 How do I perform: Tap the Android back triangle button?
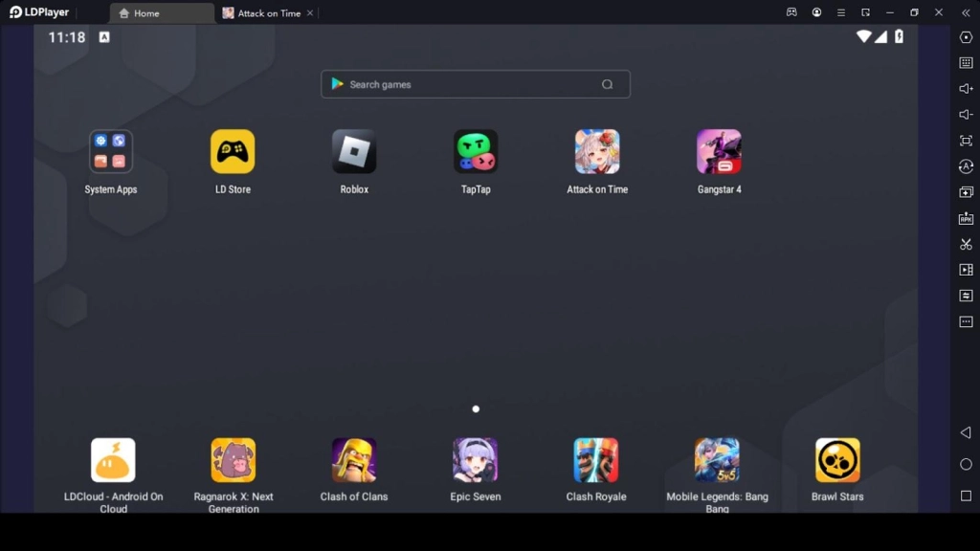tap(966, 432)
